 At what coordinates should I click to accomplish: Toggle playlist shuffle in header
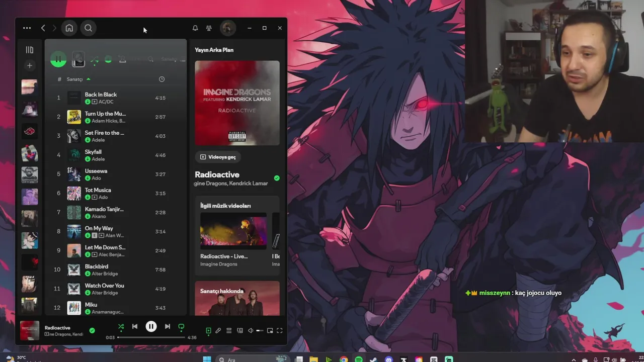point(94,60)
